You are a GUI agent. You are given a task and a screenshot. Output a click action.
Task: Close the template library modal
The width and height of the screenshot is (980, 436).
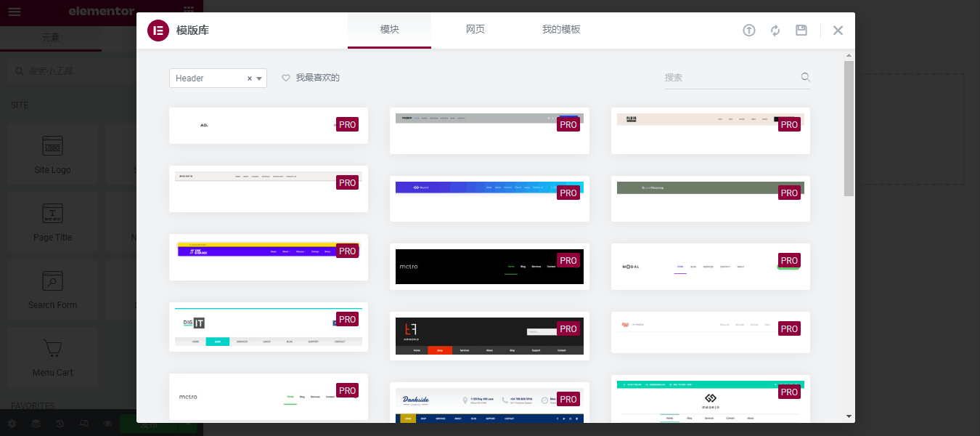pos(838,31)
